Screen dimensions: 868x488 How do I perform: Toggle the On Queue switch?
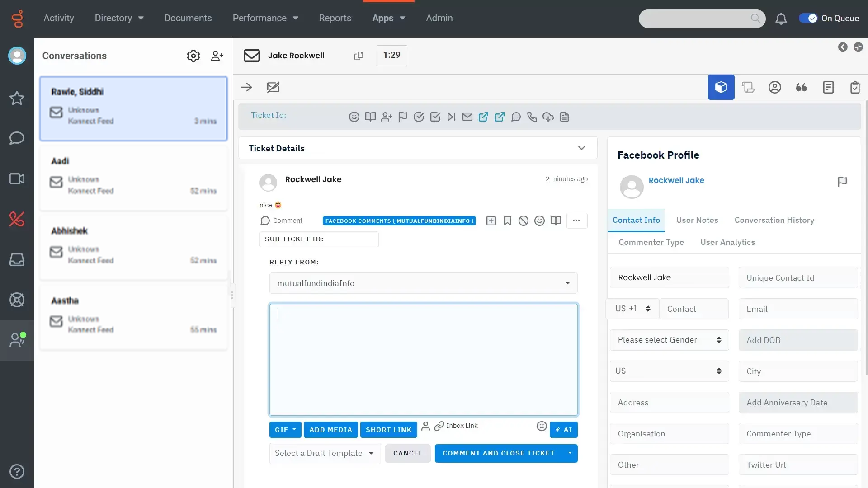click(x=809, y=18)
